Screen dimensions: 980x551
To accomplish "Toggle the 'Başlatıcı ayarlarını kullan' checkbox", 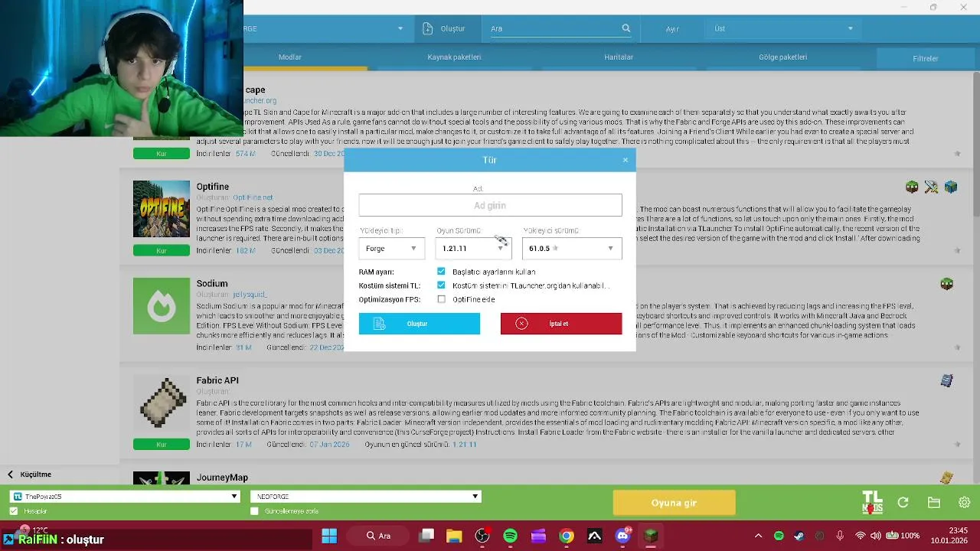I will [x=441, y=272].
